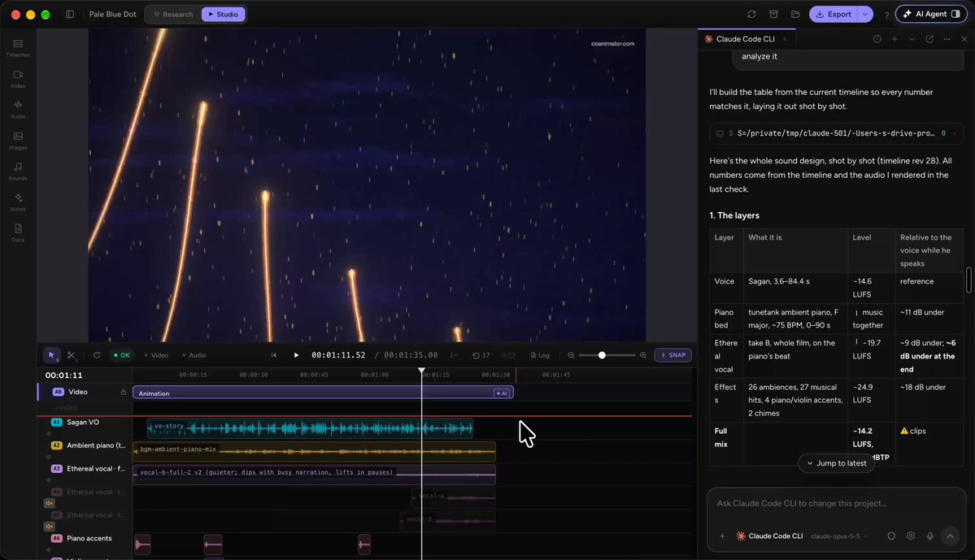Open the playback speed 1x selector

[x=453, y=355]
